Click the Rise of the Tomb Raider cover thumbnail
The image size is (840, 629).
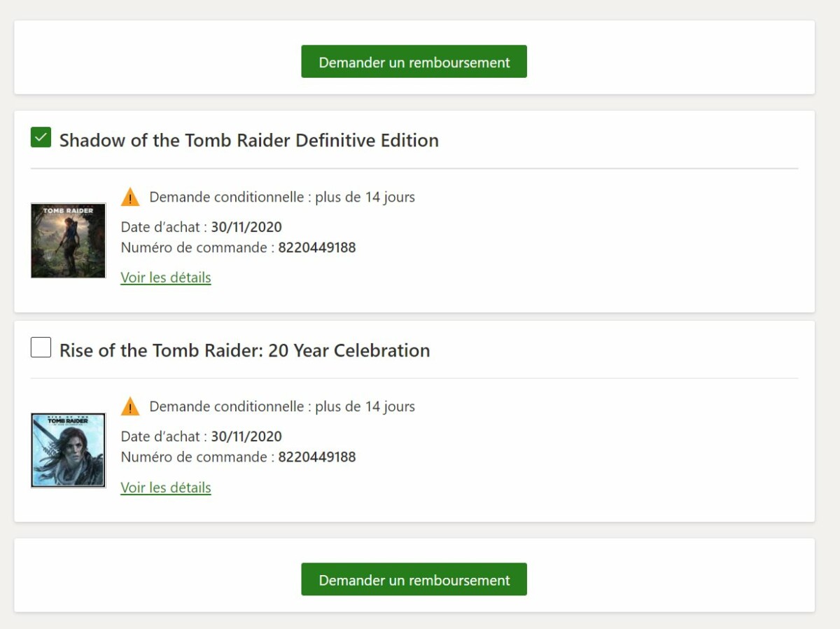tap(68, 450)
